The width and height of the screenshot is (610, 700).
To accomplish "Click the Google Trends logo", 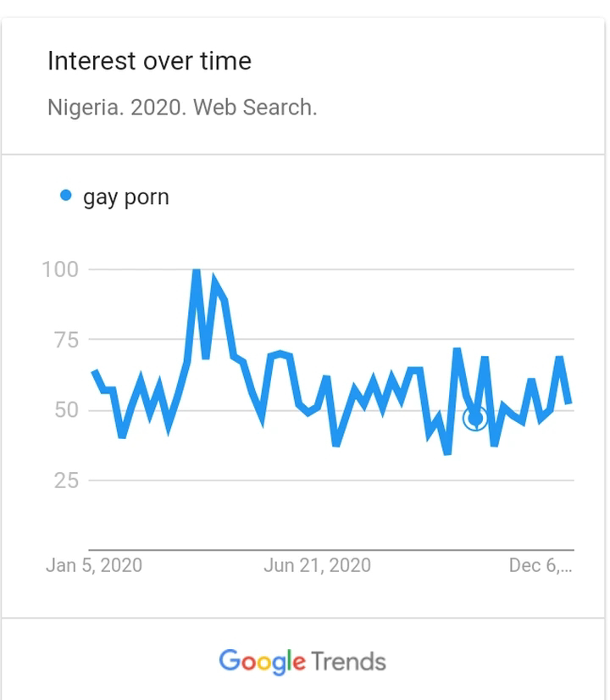I will pos(302,662).
